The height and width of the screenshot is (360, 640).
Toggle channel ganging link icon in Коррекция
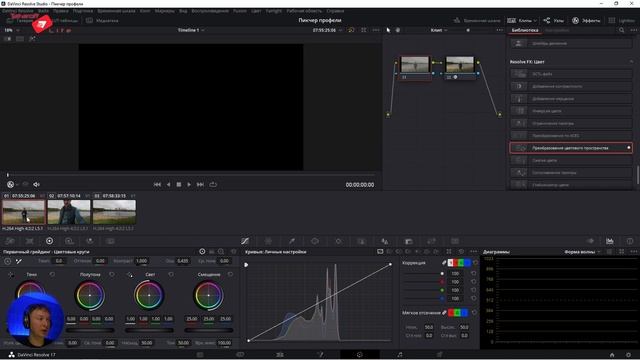[x=444, y=263]
